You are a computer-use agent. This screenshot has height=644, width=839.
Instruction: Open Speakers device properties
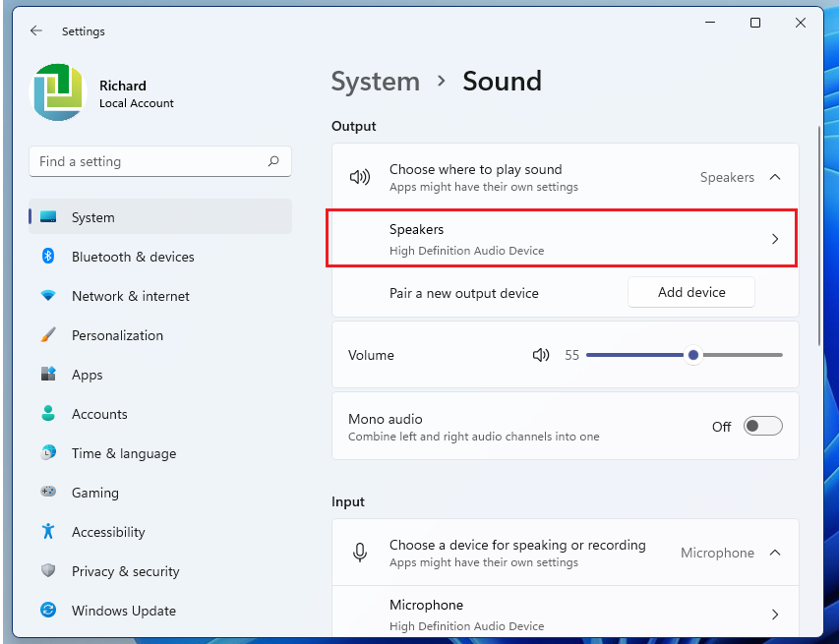[775, 239]
